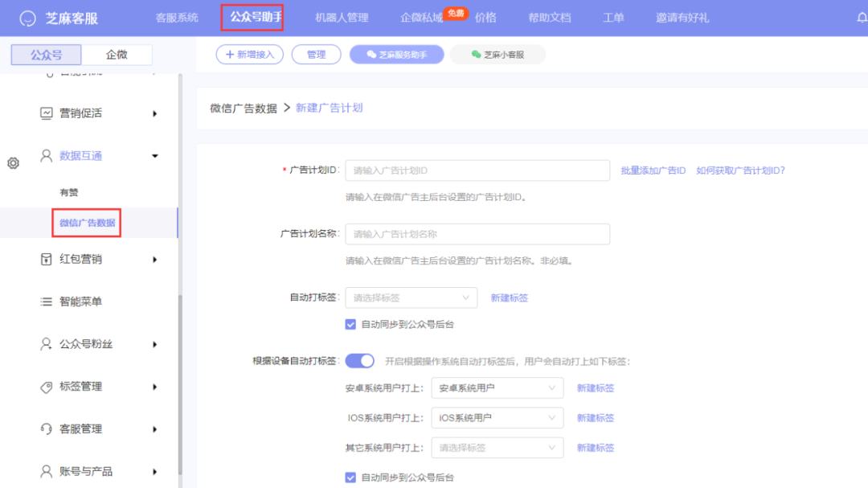
Task: Click the 免费 badge on 企微私域
Action: [x=456, y=13]
